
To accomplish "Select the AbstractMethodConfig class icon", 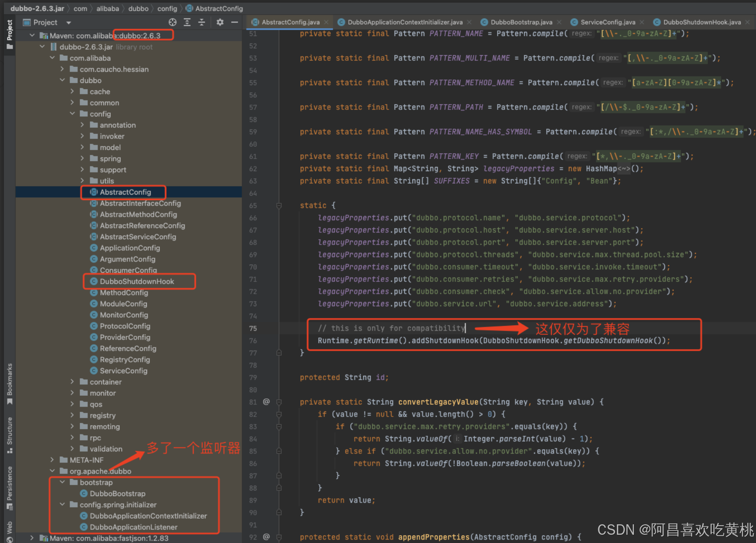I will (x=93, y=215).
